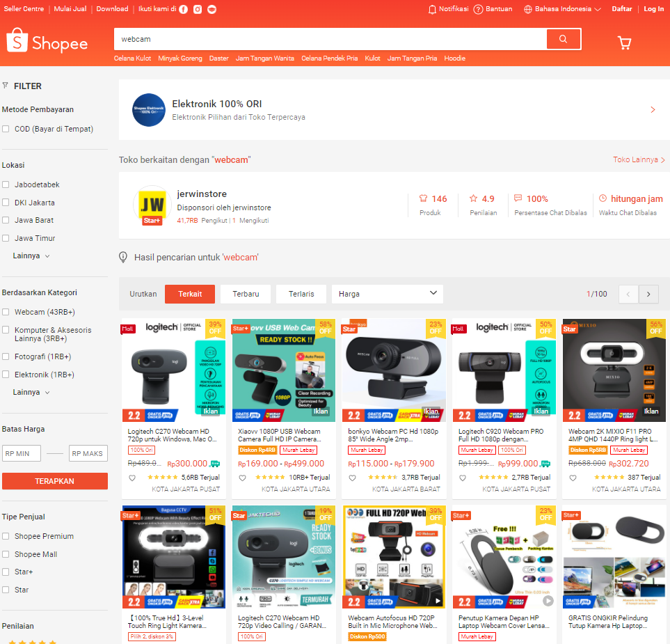670x644 pixels.
Task: Click the Hoodie suggested search
Action: (454, 58)
